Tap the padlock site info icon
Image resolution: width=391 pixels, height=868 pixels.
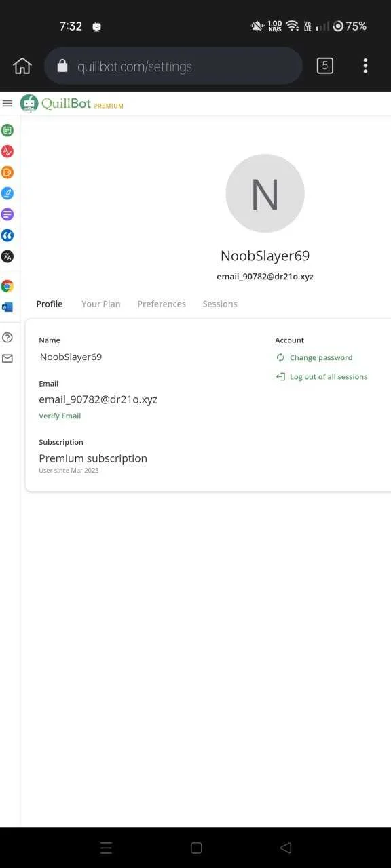(x=62, y=66)
